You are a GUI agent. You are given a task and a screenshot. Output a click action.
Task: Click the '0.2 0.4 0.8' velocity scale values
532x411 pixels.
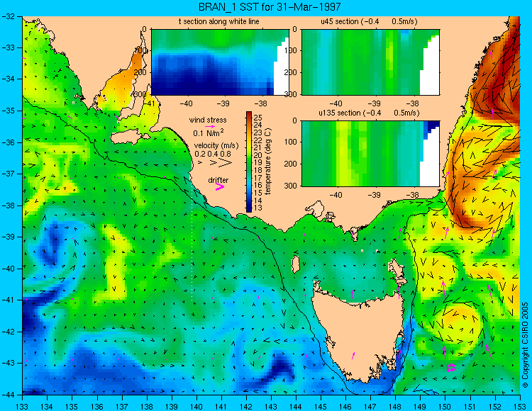[x=212, y=154]
